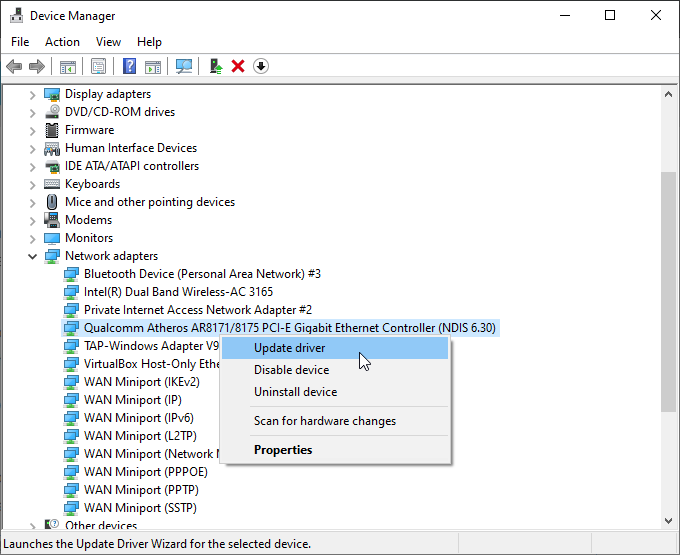Click the Device Manager title bar icon

(16, 15)
